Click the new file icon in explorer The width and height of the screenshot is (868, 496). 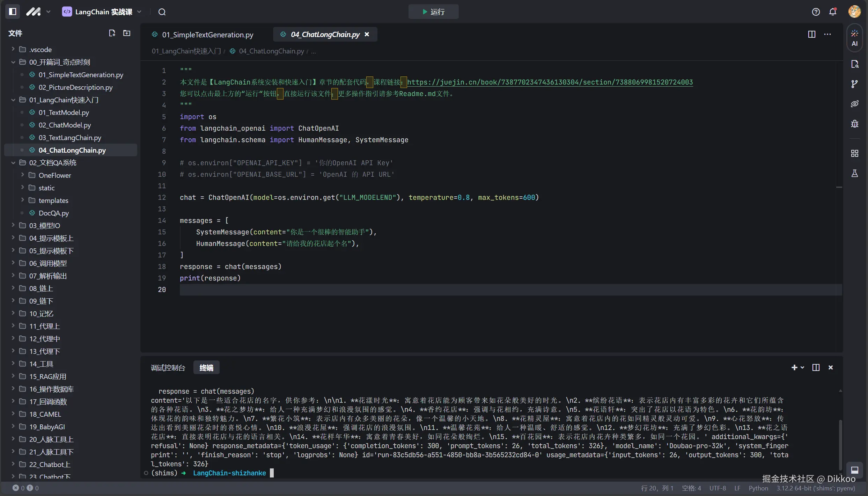(112, 33)
